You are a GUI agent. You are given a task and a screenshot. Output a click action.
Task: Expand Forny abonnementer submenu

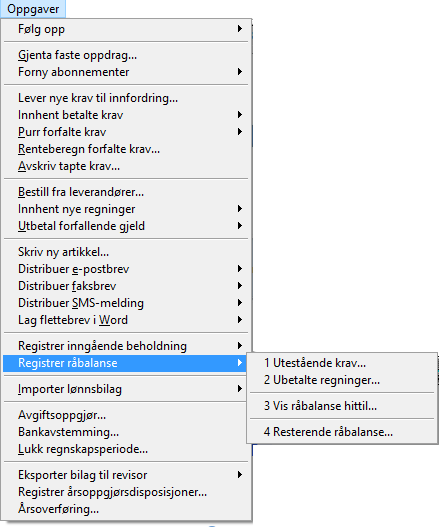126,72
